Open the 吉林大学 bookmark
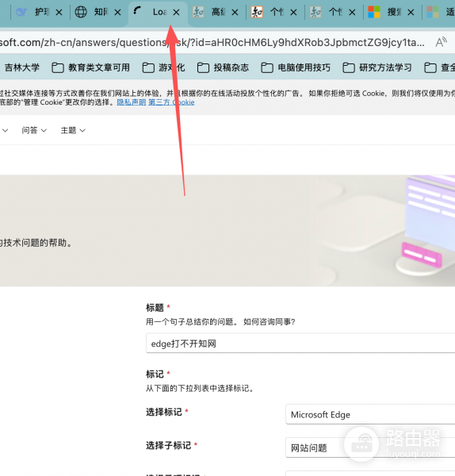This screenshot has height=476, width=455. (x=22, y=67)
